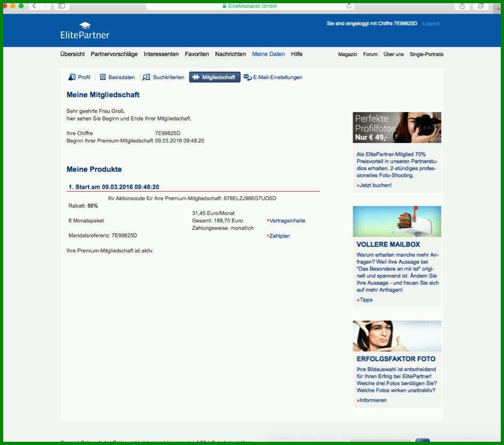Click the Tipps link
Screen dimensions: 504x445
pos(364,300)
